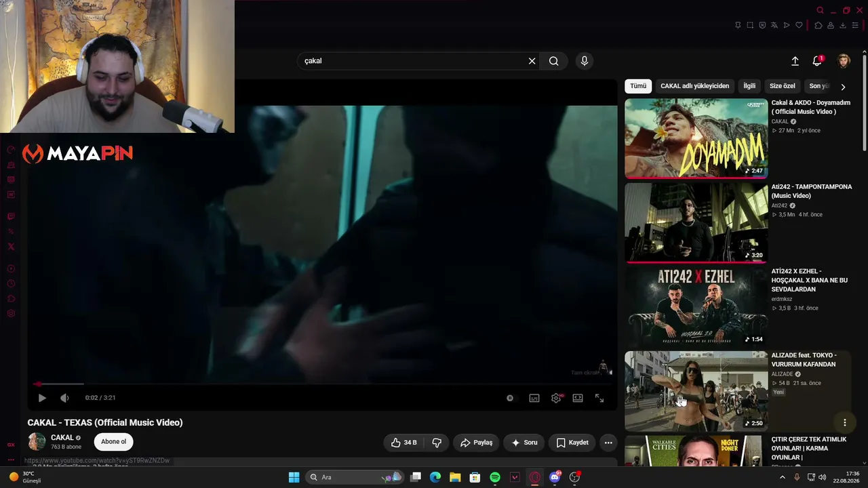Select the 'Tümü' filter chip
This screenshot has height=488, width=868.
[x=638, y=86]
